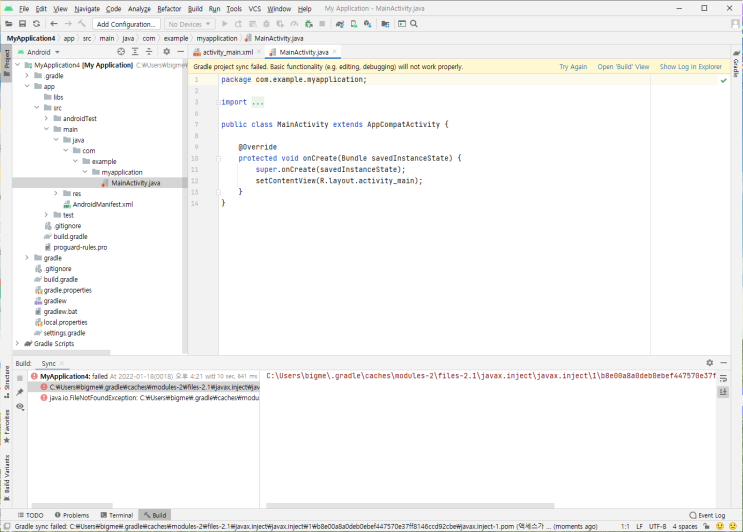Switch to the activity_main.xml tab
The width and height of the screenshot is (743, 532).
click(x=227, y=52)
